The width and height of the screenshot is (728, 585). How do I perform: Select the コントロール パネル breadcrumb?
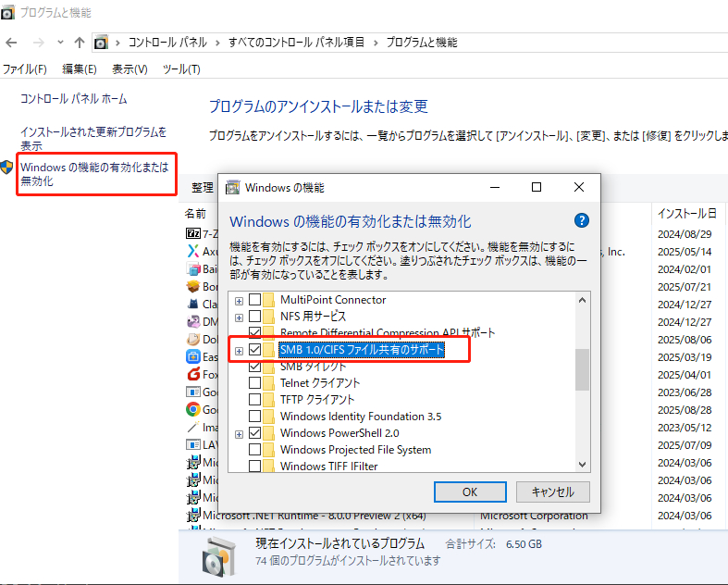point(167,43)
